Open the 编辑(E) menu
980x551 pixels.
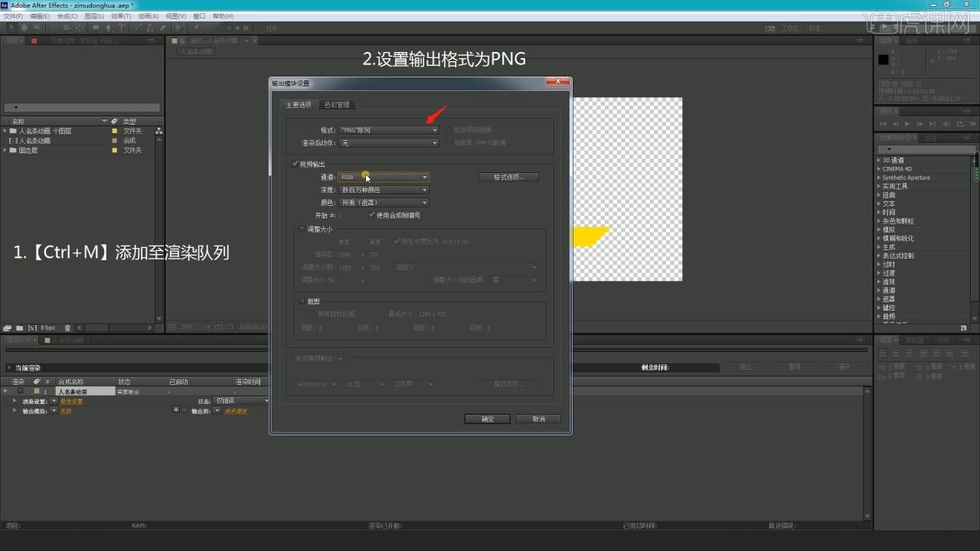(40, 15)
